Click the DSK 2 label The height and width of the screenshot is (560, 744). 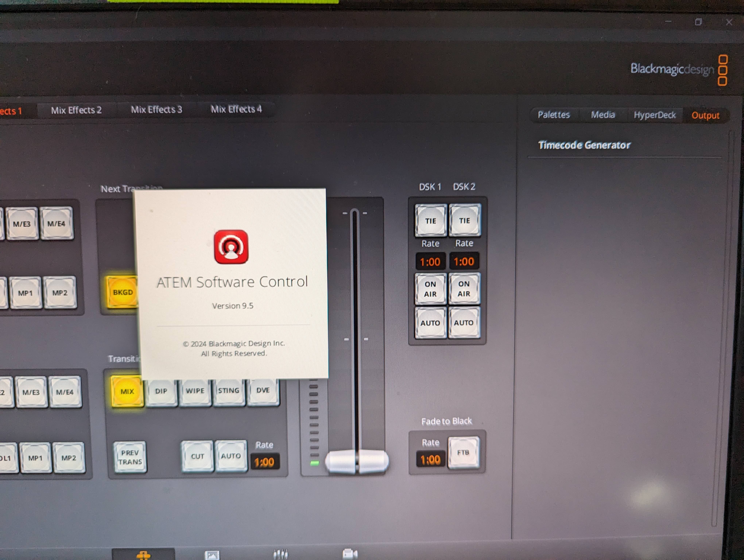[464, 186]
